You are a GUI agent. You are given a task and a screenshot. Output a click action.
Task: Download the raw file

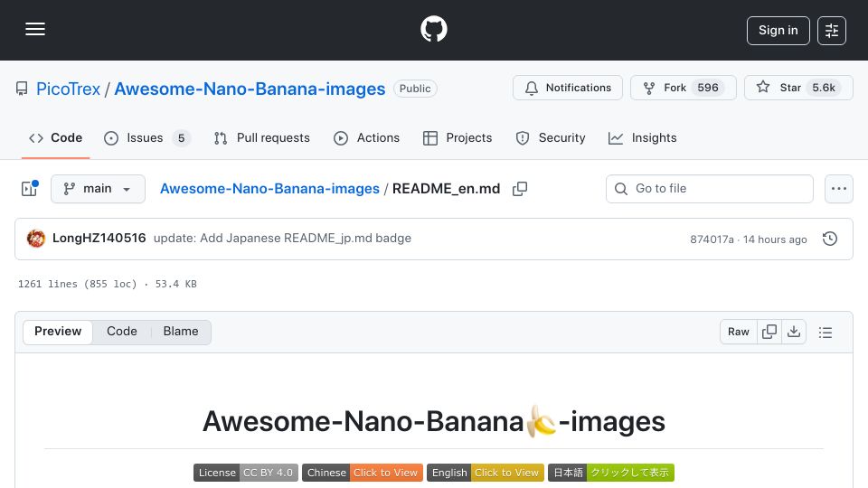tap(794, 332)
